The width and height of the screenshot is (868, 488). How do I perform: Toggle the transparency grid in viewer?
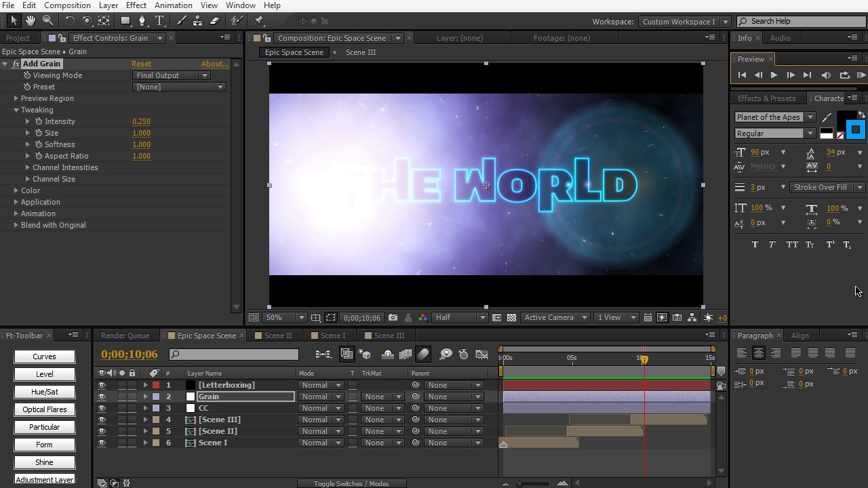tap(512, 317)
